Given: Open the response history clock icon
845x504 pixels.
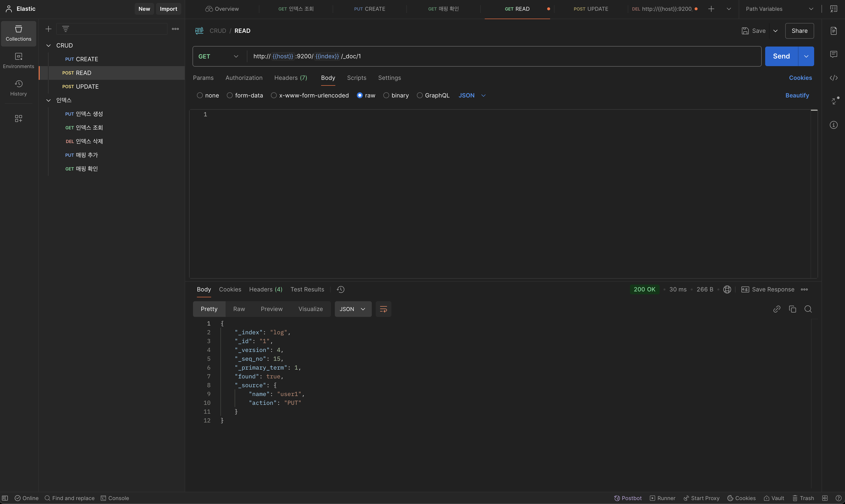Looking at the screenshot, I should point(341,289).
